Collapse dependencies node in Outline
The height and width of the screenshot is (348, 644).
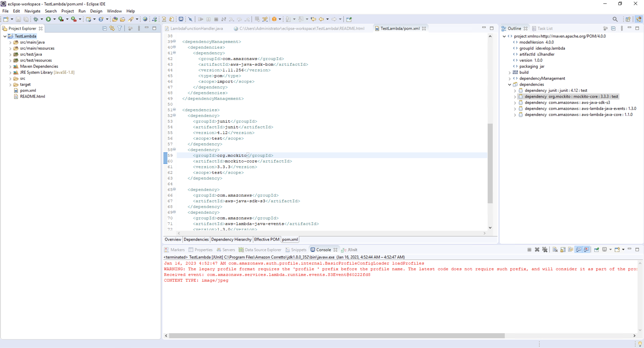pos(509,85)
